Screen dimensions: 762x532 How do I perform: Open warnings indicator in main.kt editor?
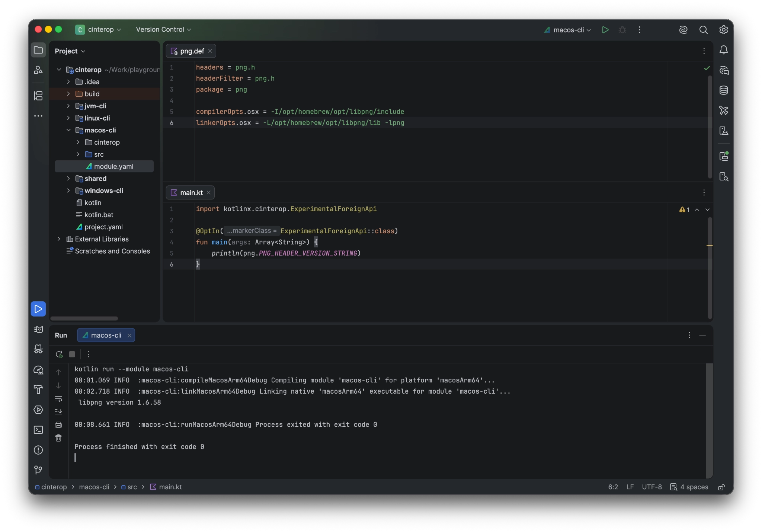tap(684, 209)
